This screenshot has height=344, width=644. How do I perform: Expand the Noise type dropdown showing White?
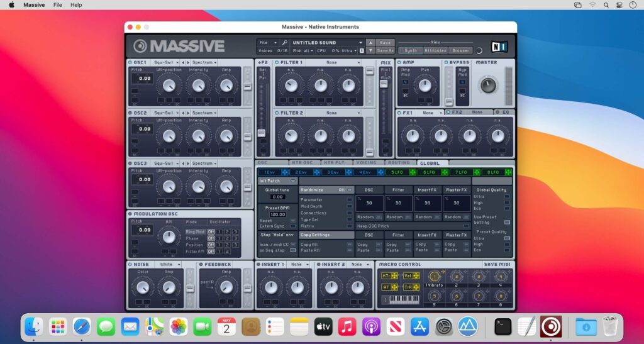[169, 264]
